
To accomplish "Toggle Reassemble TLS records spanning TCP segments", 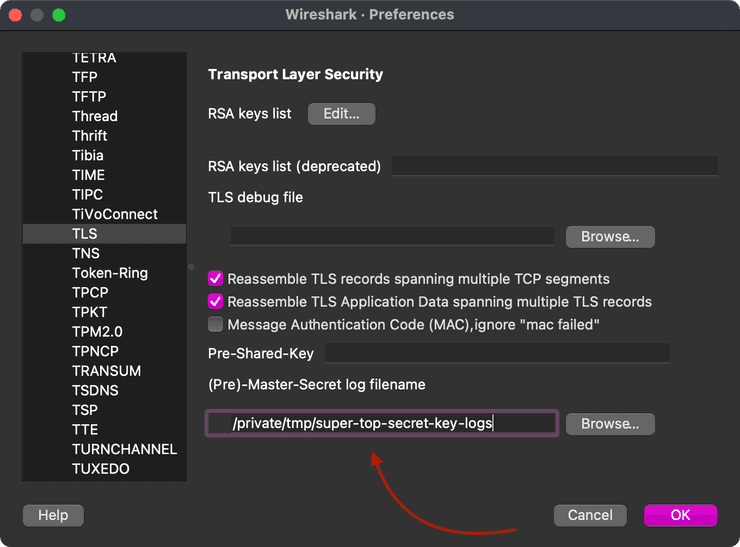I will (216, 278).
